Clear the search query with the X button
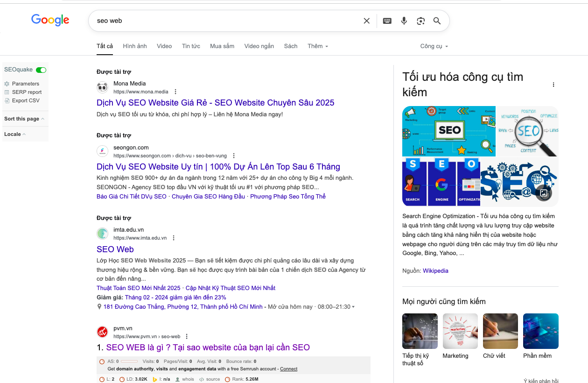The image size is (588, 383). pos(366,21)
